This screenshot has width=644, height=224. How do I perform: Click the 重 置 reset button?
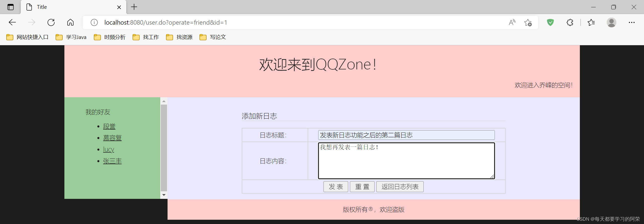pyautogui.click(x=362, y=187)
